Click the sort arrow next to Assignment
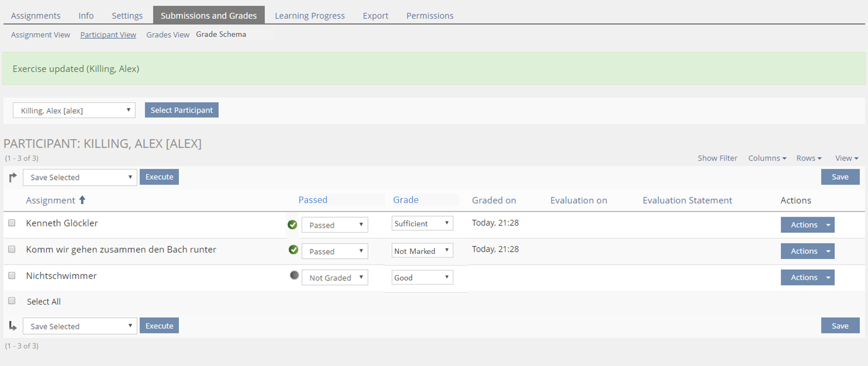868x366 pixels. [x=82, y=200]
